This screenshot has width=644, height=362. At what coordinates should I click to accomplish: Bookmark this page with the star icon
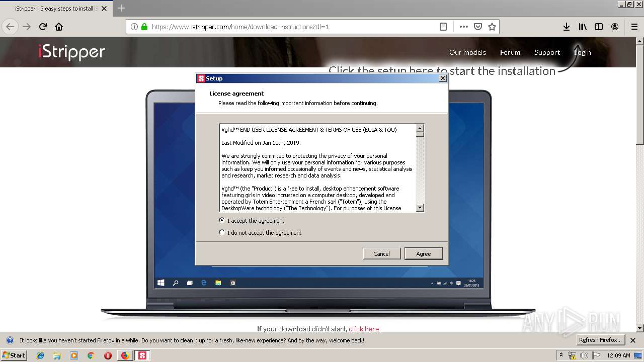492,27
